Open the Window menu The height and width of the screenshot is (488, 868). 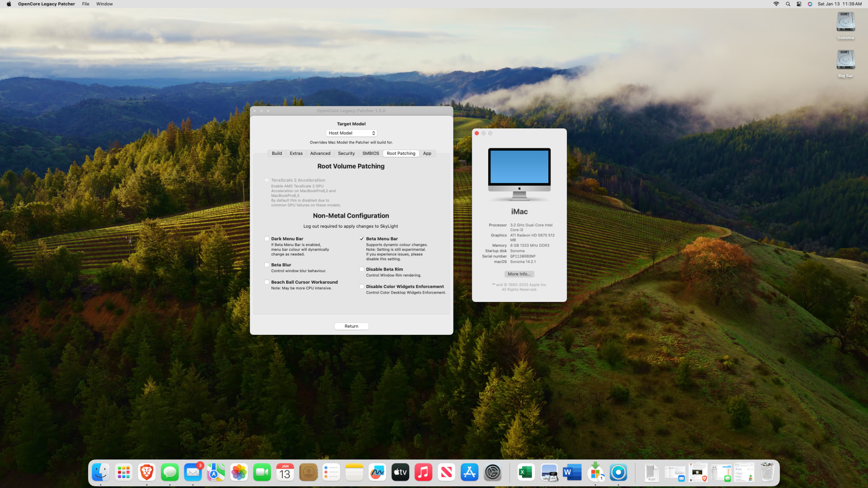104,4
